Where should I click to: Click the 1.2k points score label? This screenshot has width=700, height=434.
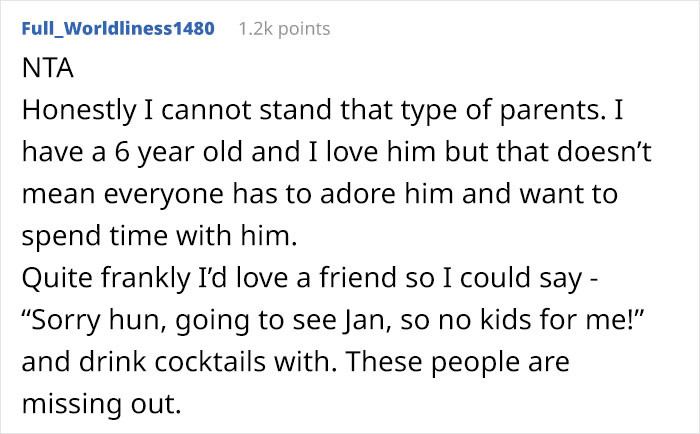pos(284,29)
